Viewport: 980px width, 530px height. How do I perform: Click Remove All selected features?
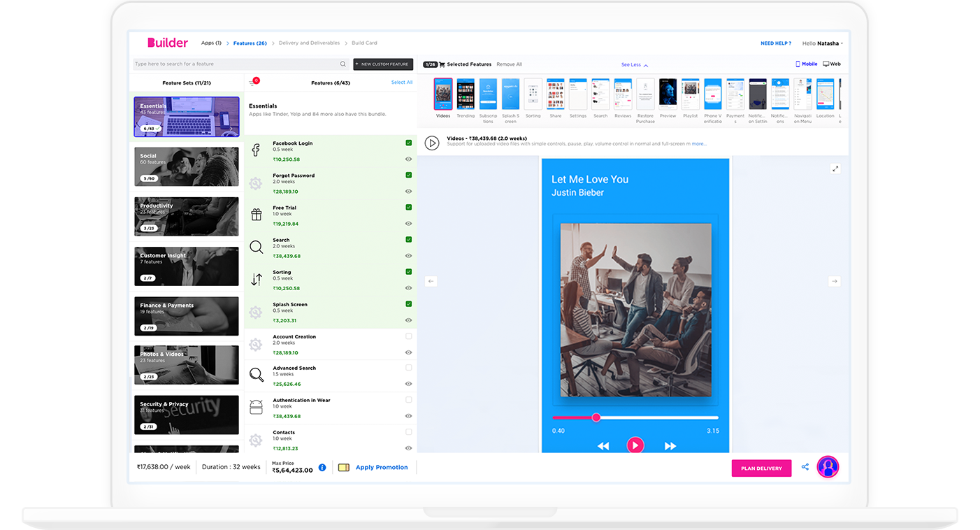coord(509,64)
